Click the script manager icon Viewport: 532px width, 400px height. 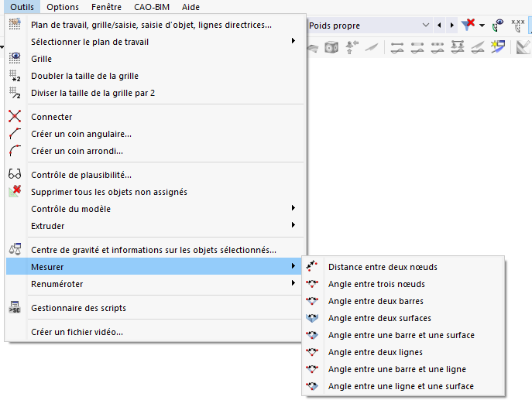pyautogui.click(x=15, y=307)
